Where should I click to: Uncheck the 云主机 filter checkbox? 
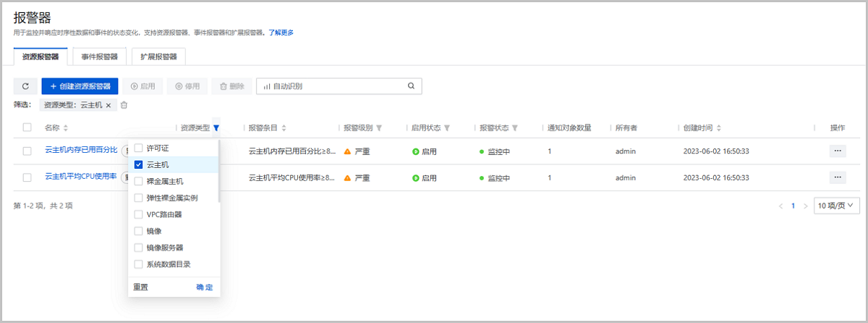coord(139,164)
